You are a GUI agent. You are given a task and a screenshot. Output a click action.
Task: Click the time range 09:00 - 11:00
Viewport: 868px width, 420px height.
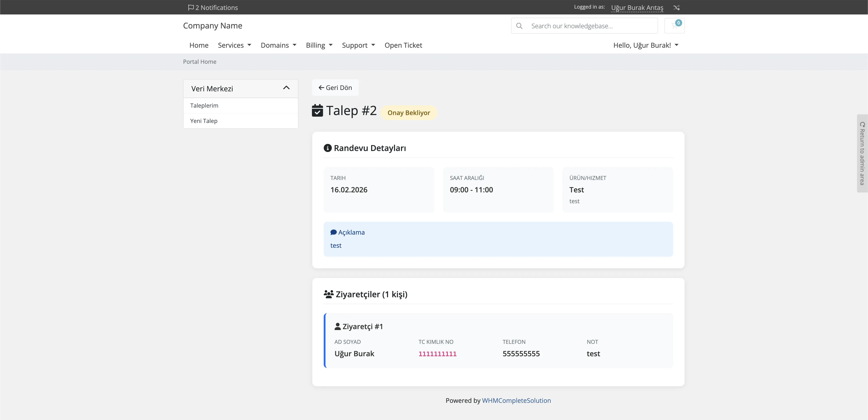click(471, 190)
